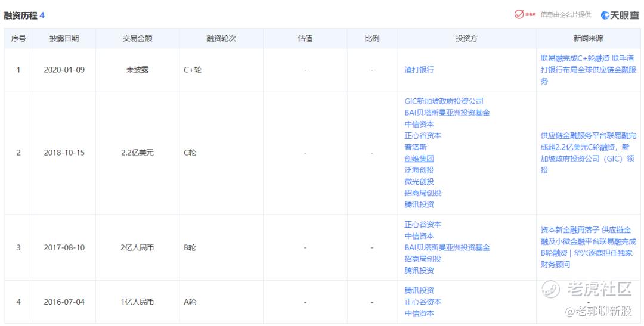Screen dimensions: 644x326
Task: Open investor link 微光创投
Action: pyautogui.click(x=419, y=182)
